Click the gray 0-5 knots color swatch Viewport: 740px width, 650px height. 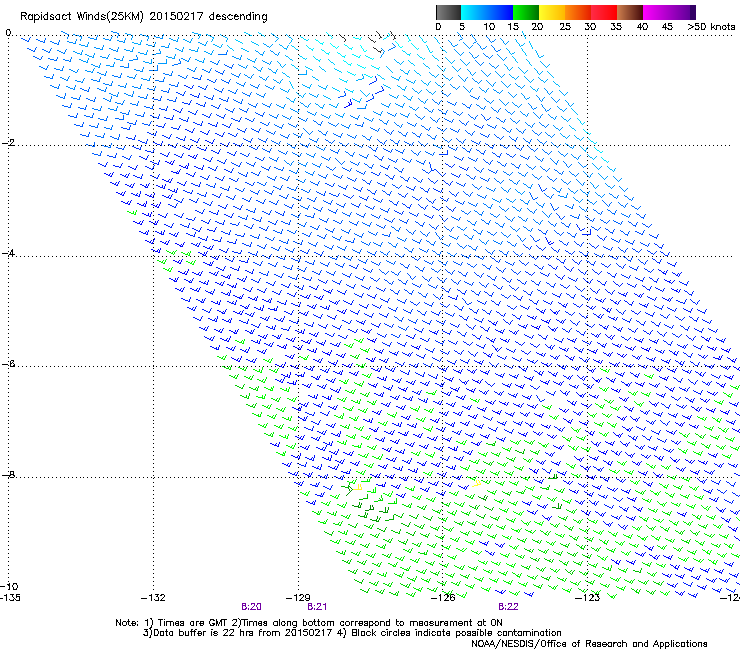point(448,12)
